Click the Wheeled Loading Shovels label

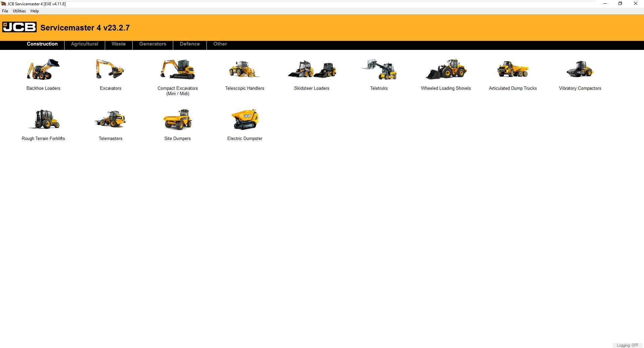point(446,88)
